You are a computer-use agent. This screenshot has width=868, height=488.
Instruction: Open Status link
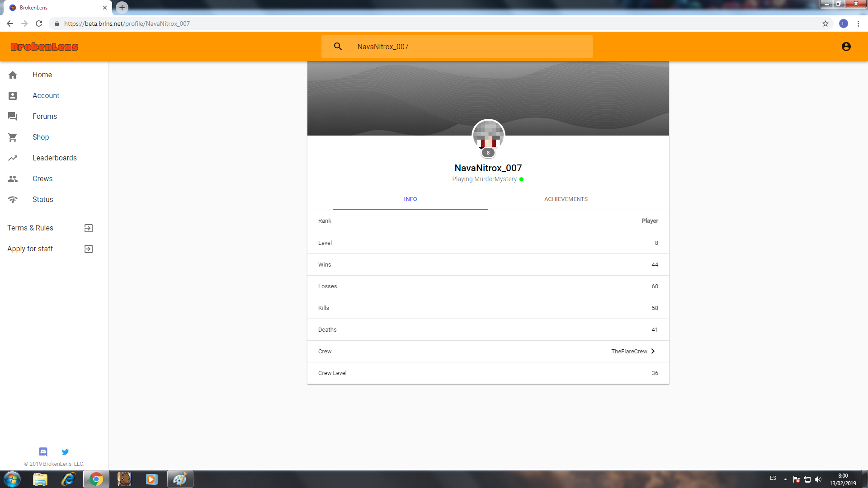click(43, 200)
